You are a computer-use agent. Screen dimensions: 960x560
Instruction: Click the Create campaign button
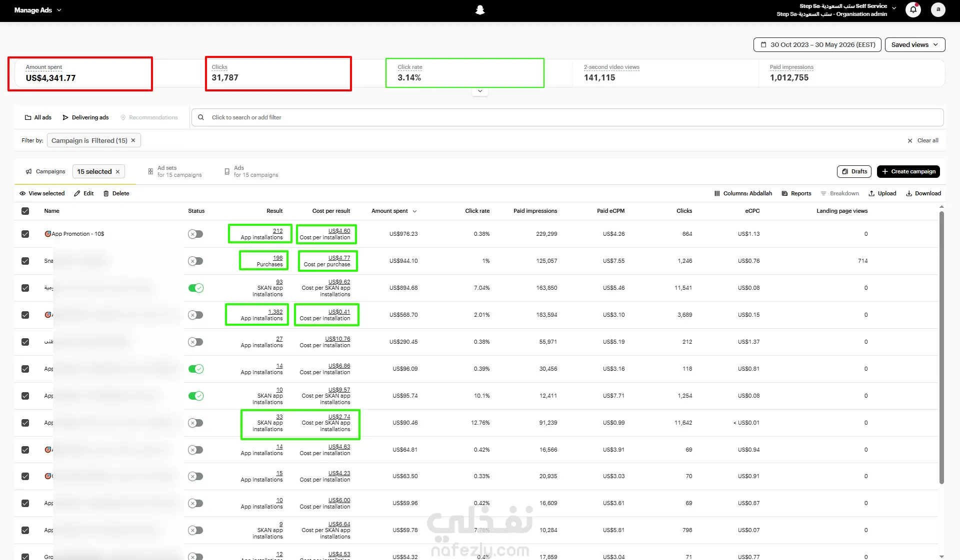click(908, 171)
